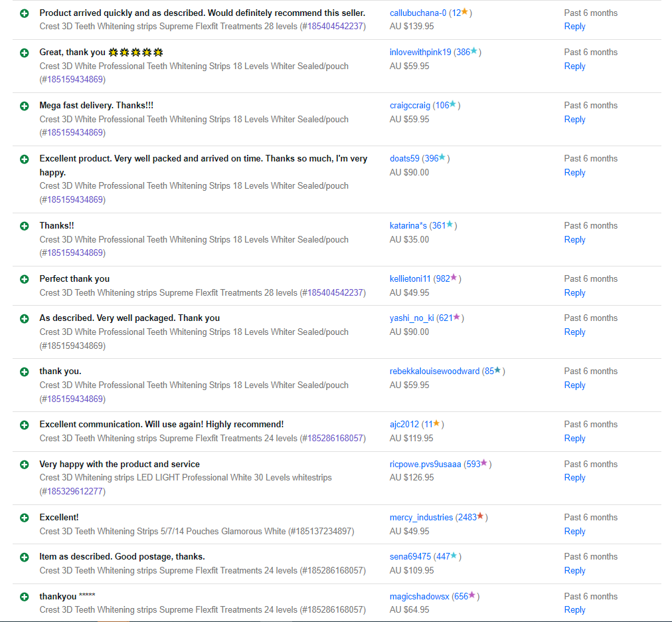Click positive icon beside "As described. Very well packaged"
The image size is (672, 622).
pyautogui.click(x=25, y=319)
